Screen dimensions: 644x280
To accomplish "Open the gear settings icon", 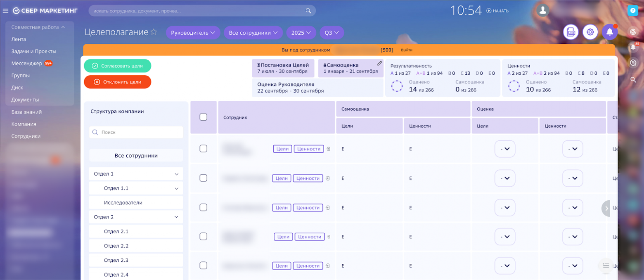I will pyautogui.click(x=590, y=32).
